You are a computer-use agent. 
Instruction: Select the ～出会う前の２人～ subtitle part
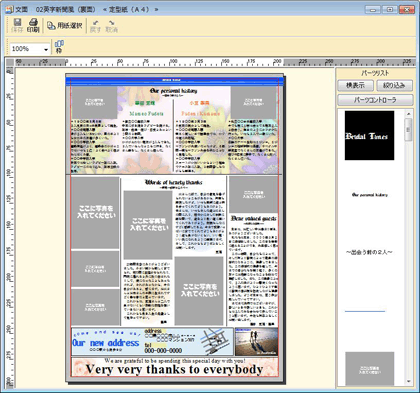[369, 252]
